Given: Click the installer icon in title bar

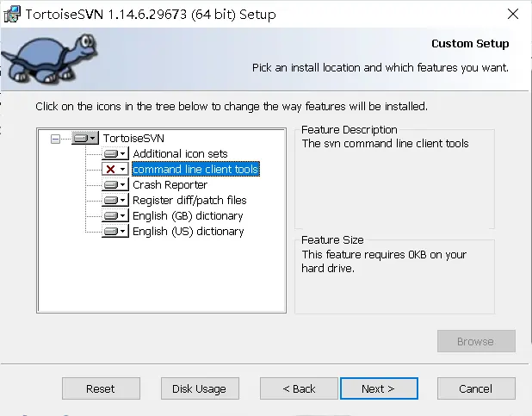Looking at the screenshot, I should click(x=10, y=14).
